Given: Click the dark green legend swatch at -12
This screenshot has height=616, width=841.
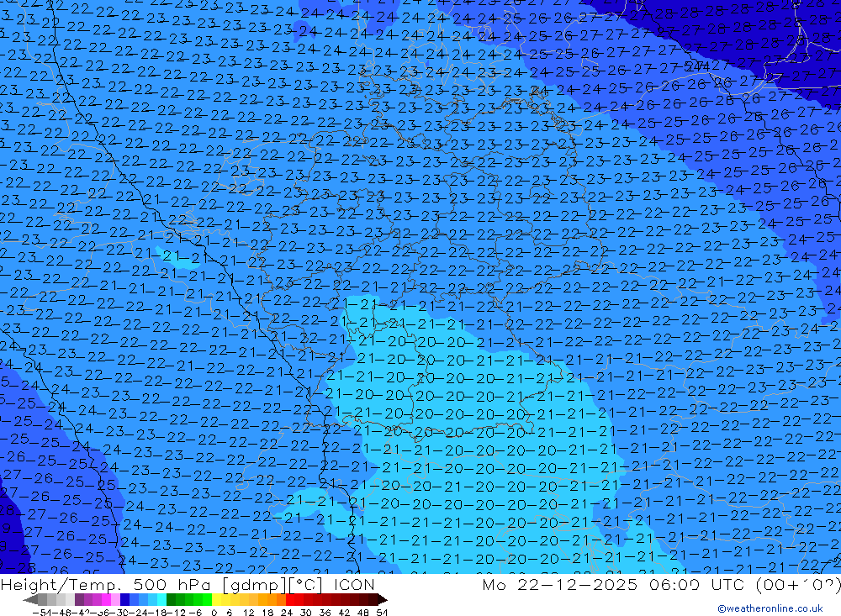Looking at the screenshot, I should tap(171, 599).
